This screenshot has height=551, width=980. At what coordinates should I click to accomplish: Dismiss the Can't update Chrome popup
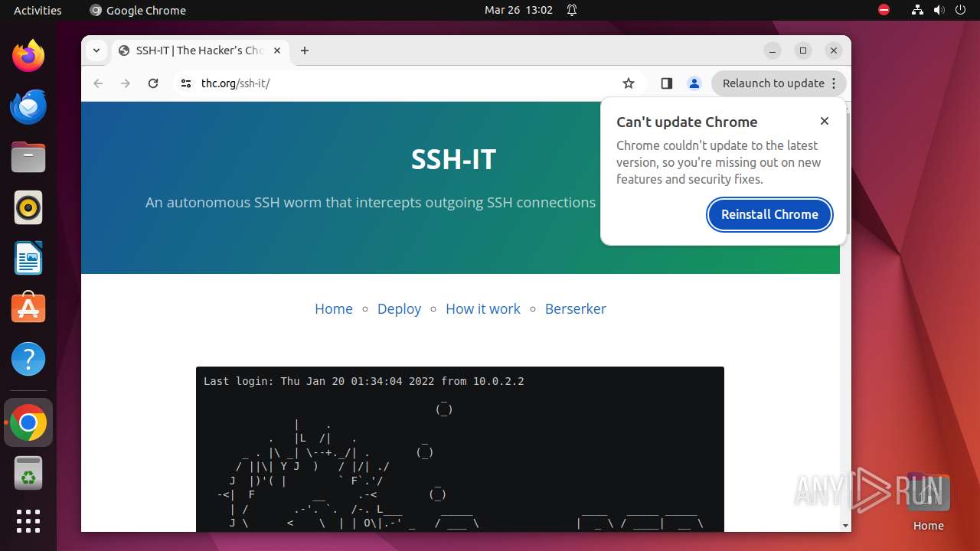(x=825, y=121)
